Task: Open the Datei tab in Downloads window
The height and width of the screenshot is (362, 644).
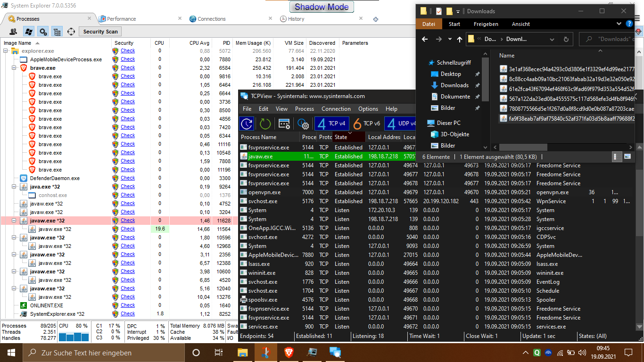Action: pyautogui.click(x=429, y=24)
